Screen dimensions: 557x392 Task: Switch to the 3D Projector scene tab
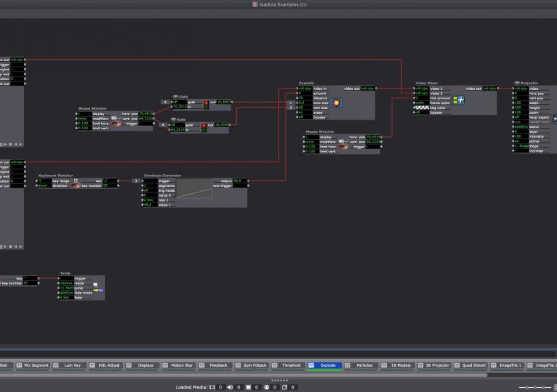tap(434, 365)
